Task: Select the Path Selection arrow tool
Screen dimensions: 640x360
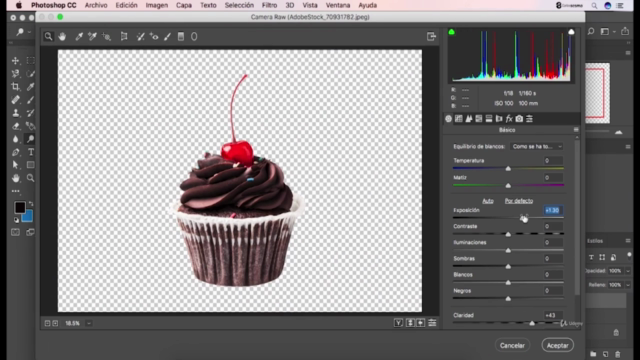Action: pos(16,165)
